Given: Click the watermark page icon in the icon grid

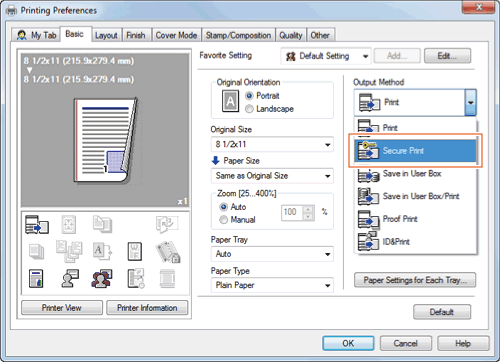Looking at the screenshot, I should tap(135, 251).
